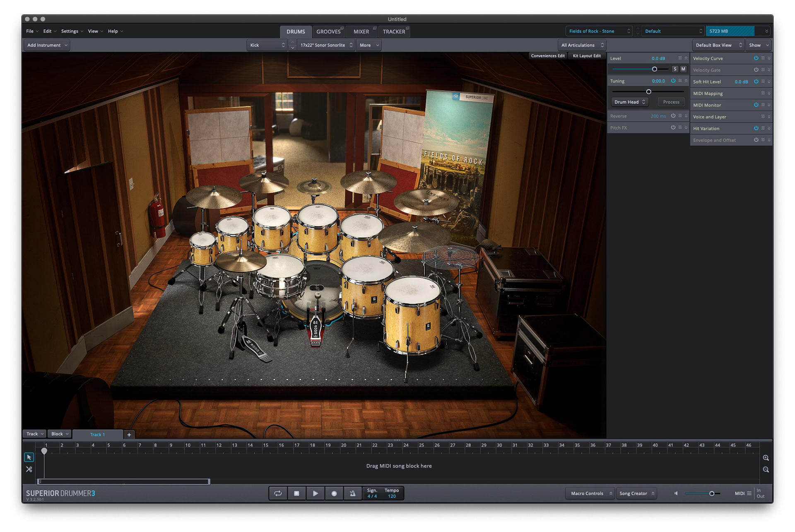Select the scissors cut tool

point(29,469)
